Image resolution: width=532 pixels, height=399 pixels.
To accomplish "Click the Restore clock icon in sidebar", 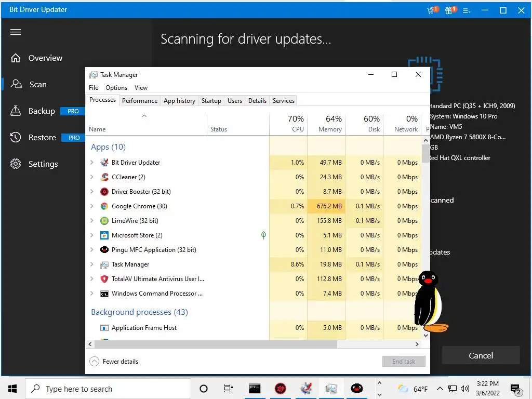I will point(16,137).
